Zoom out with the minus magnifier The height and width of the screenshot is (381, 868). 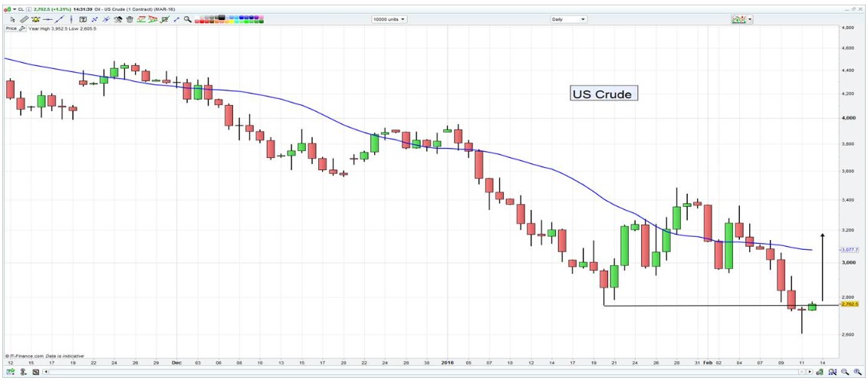[x=845, y=372]
